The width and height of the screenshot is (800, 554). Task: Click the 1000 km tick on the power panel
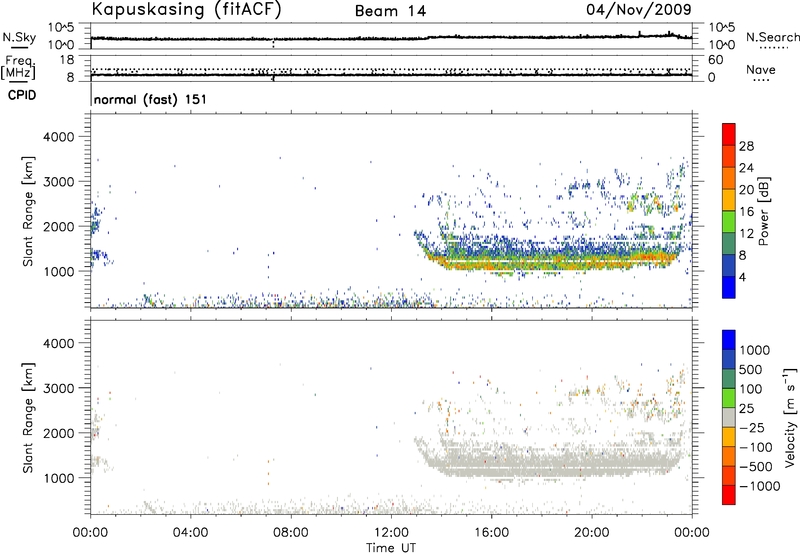[58, 271]
